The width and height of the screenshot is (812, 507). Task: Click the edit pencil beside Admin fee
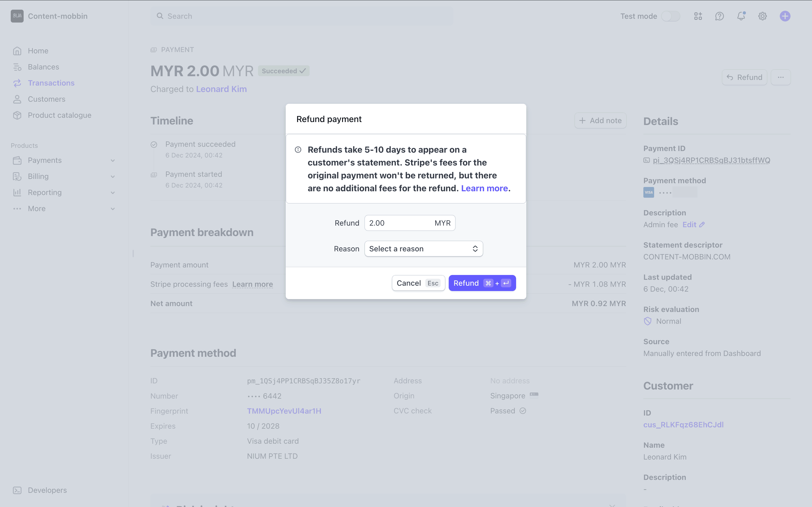[702, 225]
